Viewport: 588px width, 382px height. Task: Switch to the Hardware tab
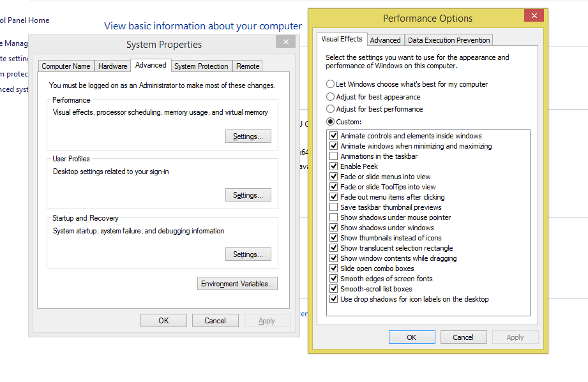point(112,66)
